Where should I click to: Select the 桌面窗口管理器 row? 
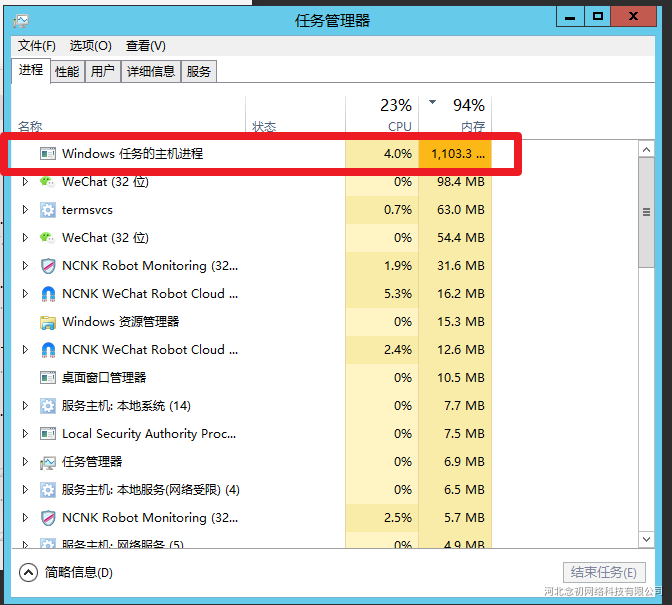tap(251, 377)
